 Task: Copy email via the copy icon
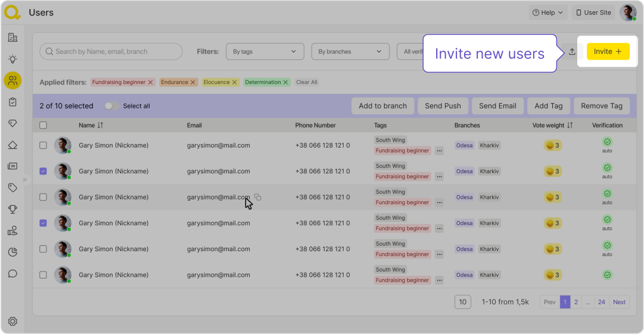click(x=258, y=197)
